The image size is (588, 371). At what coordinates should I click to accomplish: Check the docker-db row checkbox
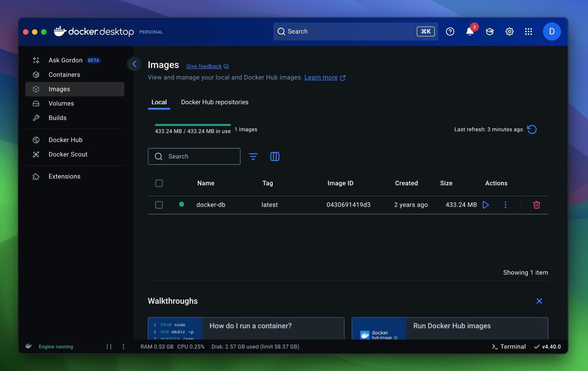pyautogui.click(x=159, y=205)
